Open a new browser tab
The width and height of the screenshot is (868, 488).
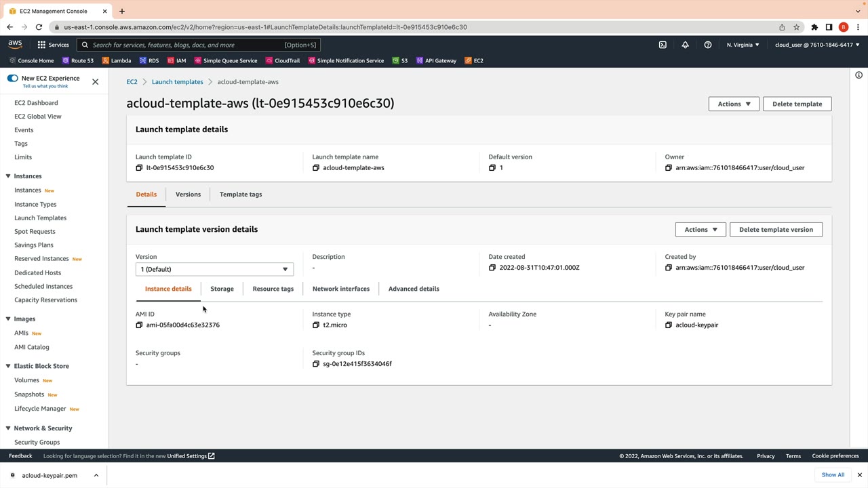pos(122,11)
